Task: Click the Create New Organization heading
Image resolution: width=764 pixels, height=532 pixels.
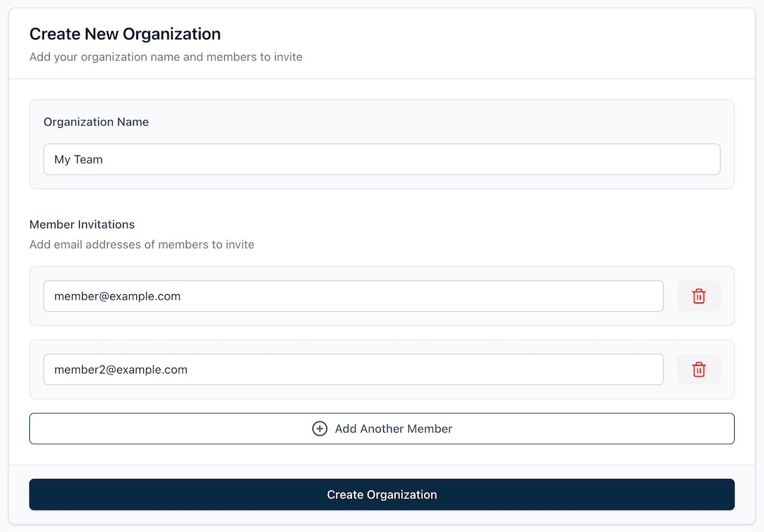Action: point(125,34)
